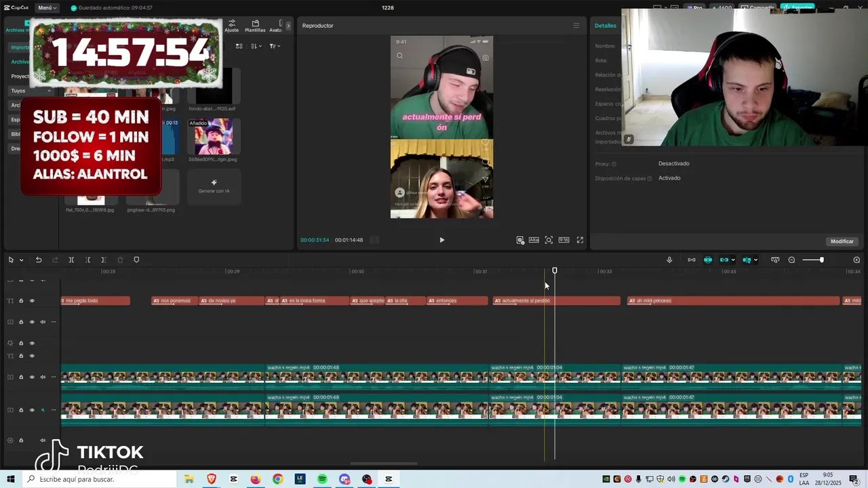868x488 pixels.
Task: Start voice recording with the microphone icon
Action: tap(669, 260)
